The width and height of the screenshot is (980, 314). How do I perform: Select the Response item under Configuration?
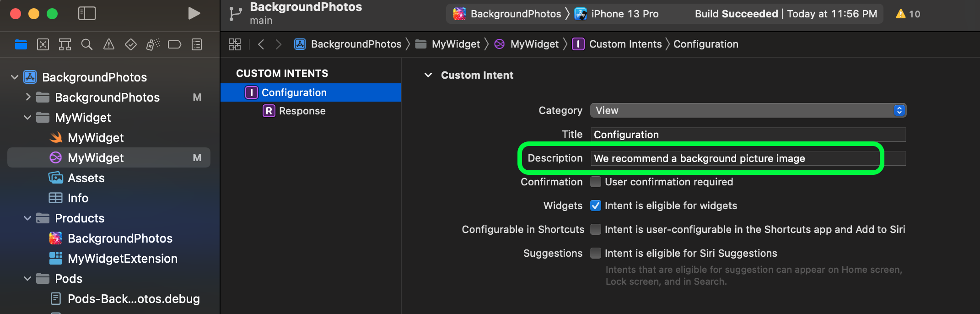[x=302, y=111]
